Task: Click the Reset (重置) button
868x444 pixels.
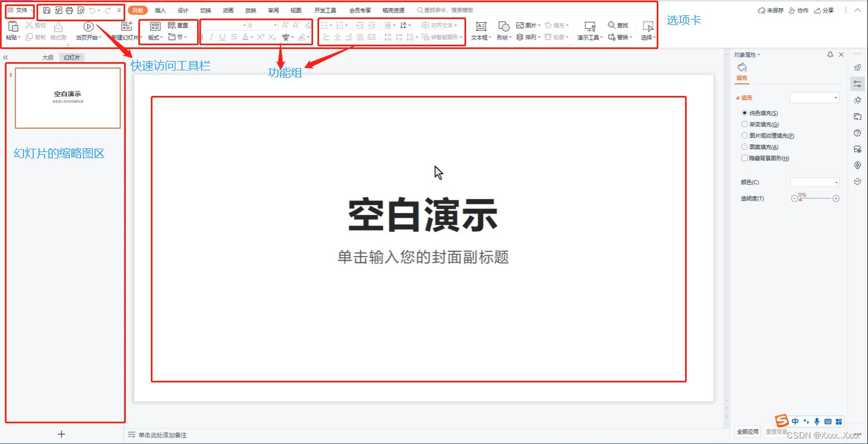Action: pos(178,26)
